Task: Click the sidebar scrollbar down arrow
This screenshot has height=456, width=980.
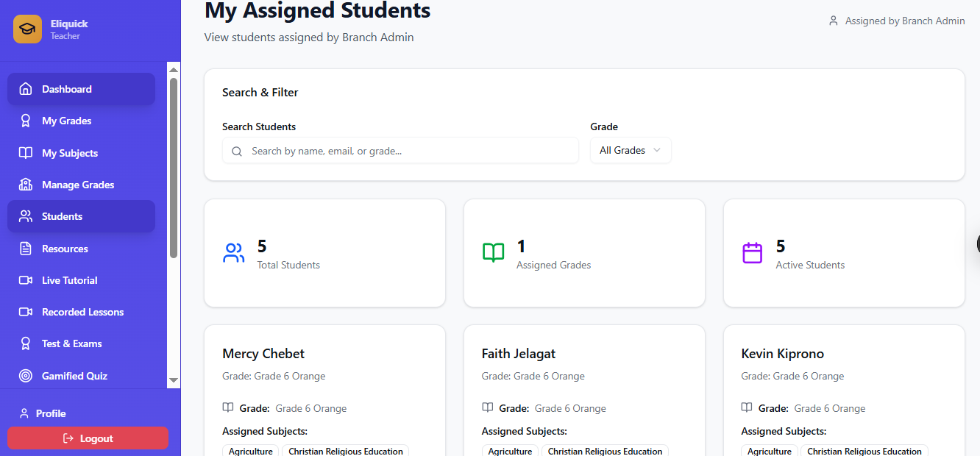Action: pyautogui.click(x=174, y=380)
